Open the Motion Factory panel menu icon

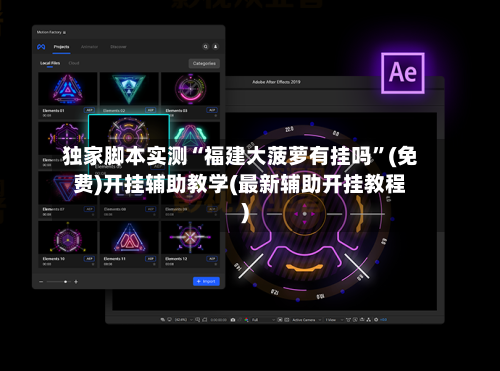click(64, 32)
